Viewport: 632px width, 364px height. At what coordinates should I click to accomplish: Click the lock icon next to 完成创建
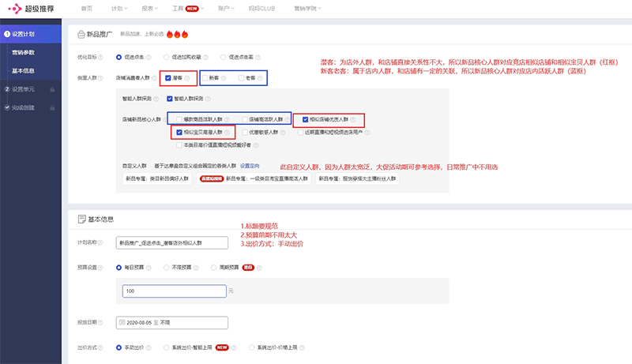(x=51, y=107)
